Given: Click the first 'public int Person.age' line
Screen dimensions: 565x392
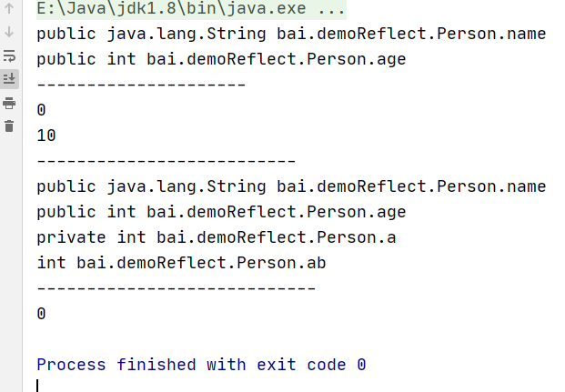Looking at the screenshot, I should [x=221, y=59].
